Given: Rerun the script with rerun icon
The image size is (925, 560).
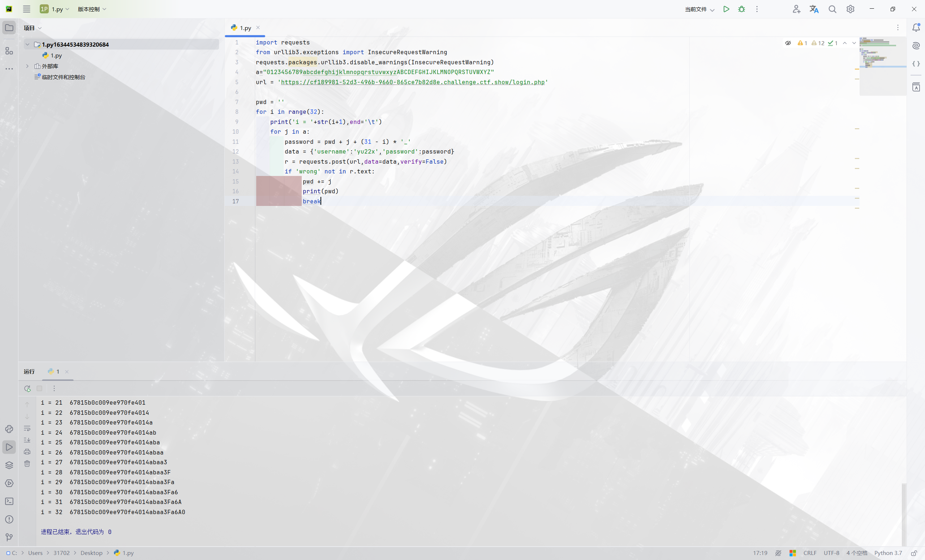Looking at the screenshot, I should (x=27, y=388).
